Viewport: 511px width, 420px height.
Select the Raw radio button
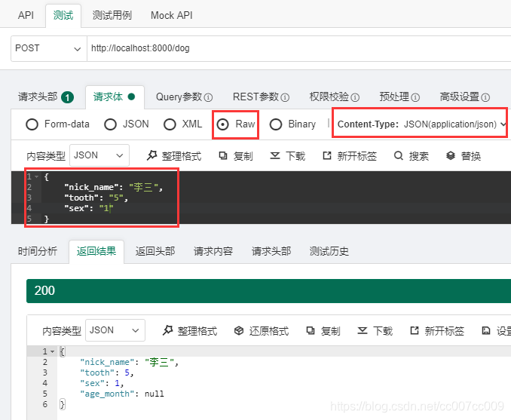pyautogui.click(x=223, y=124)
